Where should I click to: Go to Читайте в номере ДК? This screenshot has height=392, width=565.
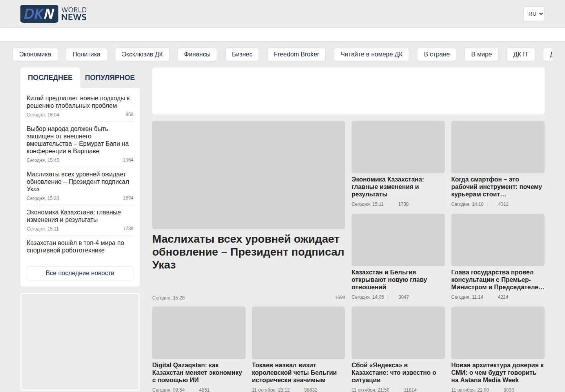pyautogui.click(x=372, y=54)
